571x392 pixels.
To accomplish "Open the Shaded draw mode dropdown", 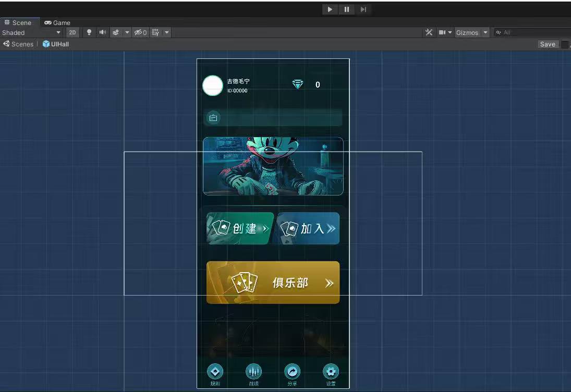I will [x=31, y=32].
